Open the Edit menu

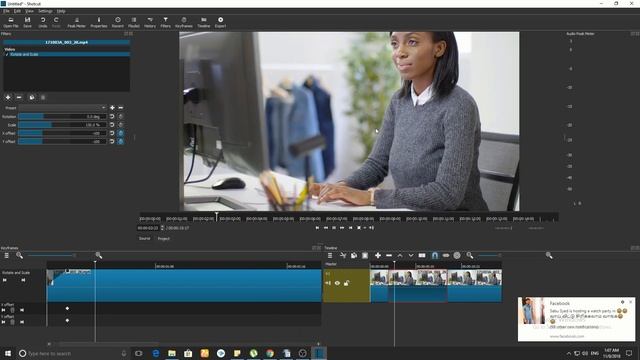17,11
